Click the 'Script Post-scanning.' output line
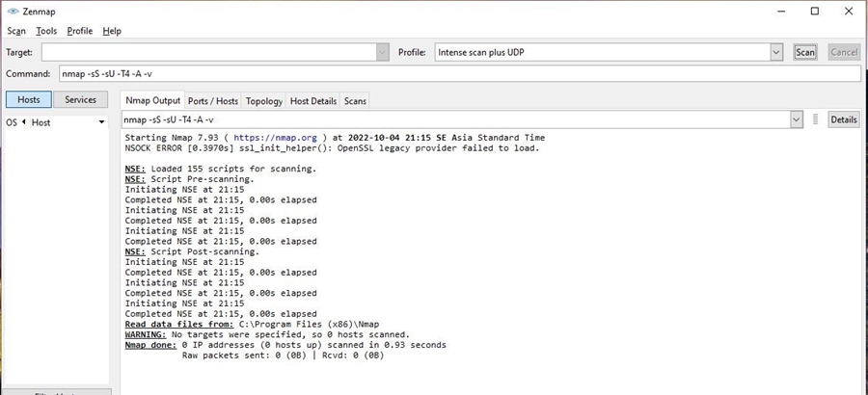The image size is (868, 395). point(192,251)
